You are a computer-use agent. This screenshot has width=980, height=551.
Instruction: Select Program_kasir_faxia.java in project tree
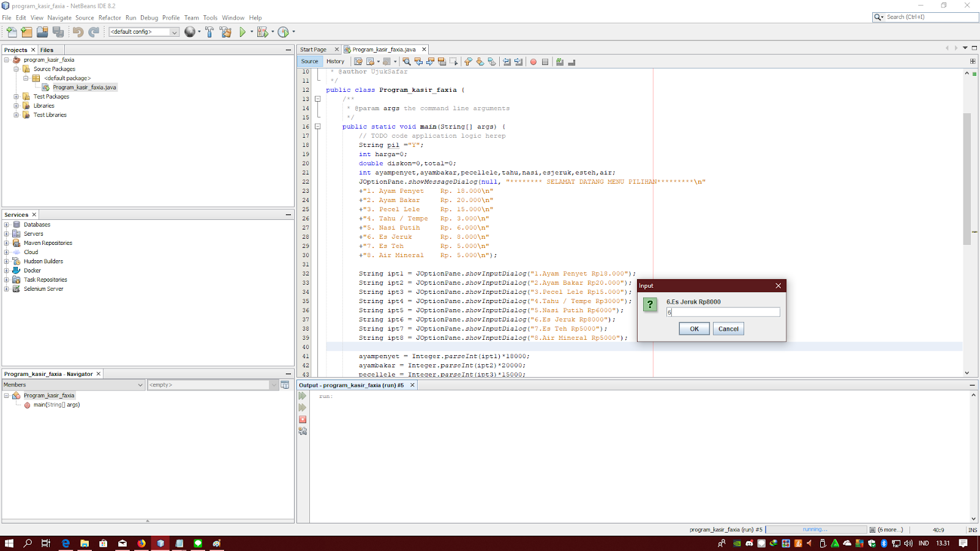[85, 88]
